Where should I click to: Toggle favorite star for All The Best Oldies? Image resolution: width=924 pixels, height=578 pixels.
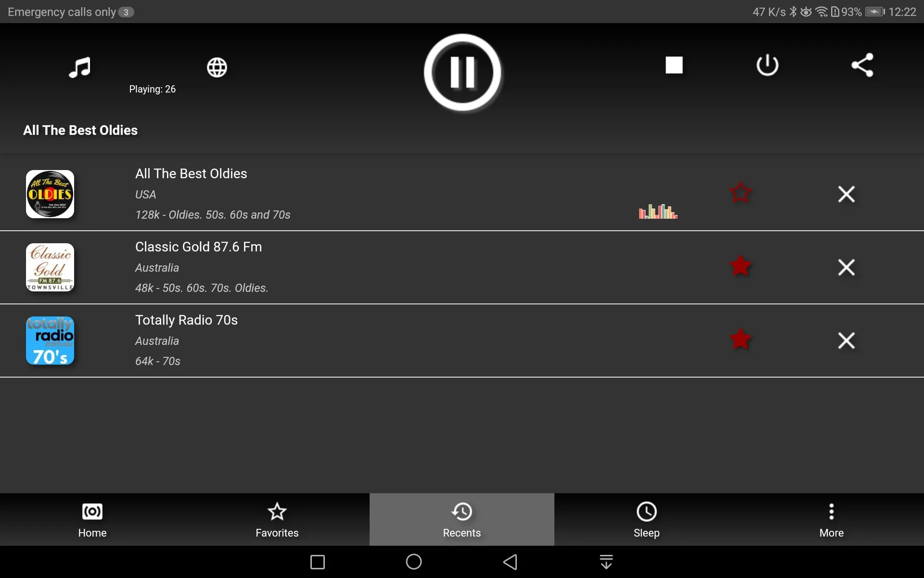point(740,194)
